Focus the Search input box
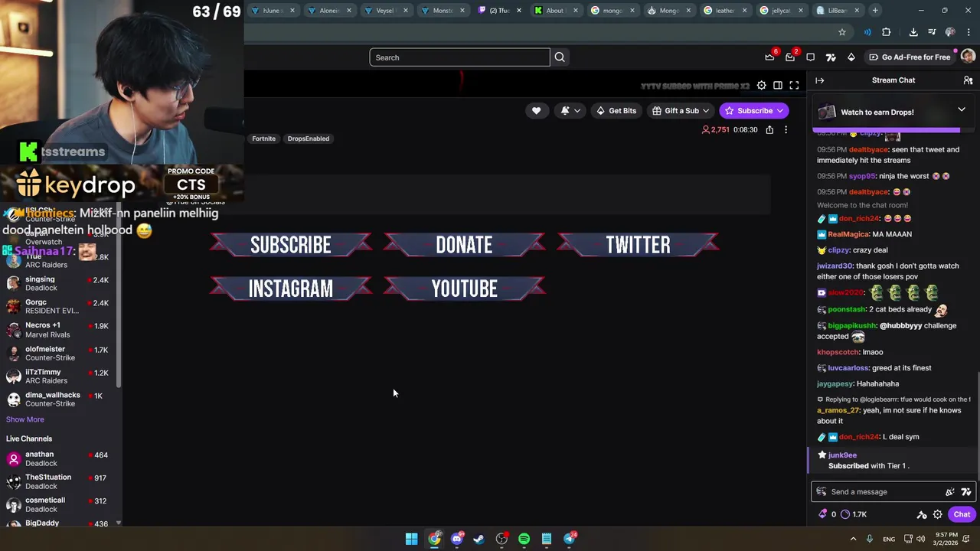Image resolution: width=980 pixels, height=551 pixels. 459,57
